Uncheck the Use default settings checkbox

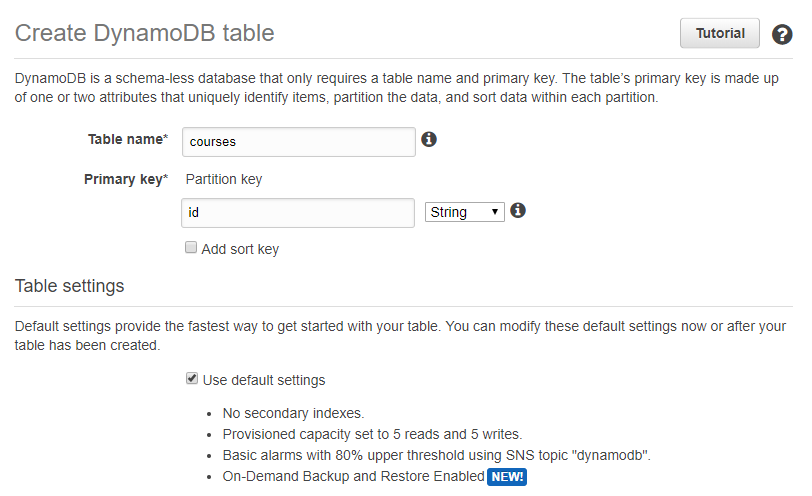192,378
